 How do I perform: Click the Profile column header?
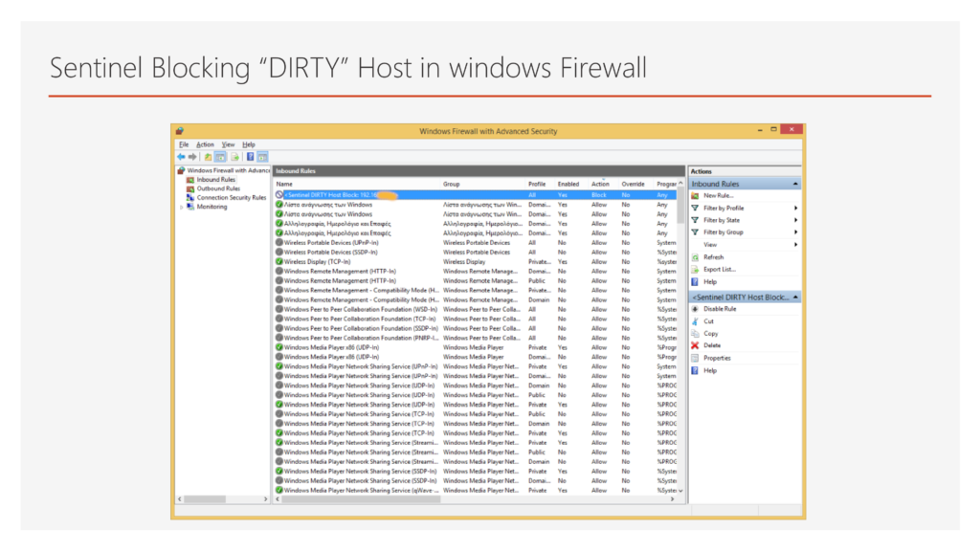pos(537,184)
